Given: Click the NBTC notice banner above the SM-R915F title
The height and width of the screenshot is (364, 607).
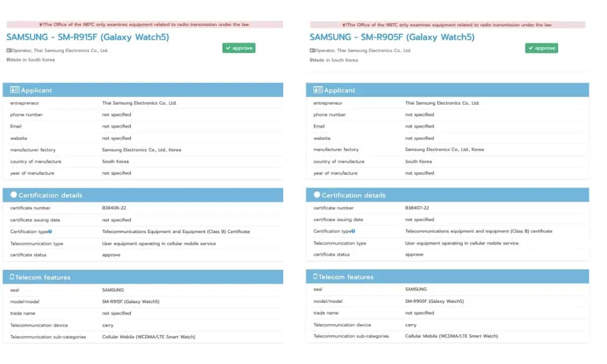Looking at the screenshot, I should tap(144, 24).
